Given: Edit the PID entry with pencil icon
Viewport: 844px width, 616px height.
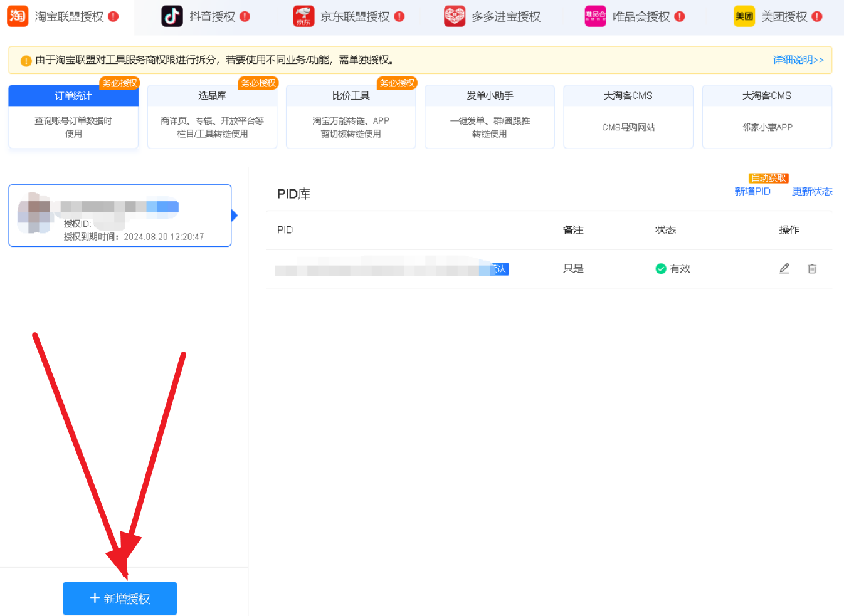Looking at the screenshot, I should click(x=784, y=269).
